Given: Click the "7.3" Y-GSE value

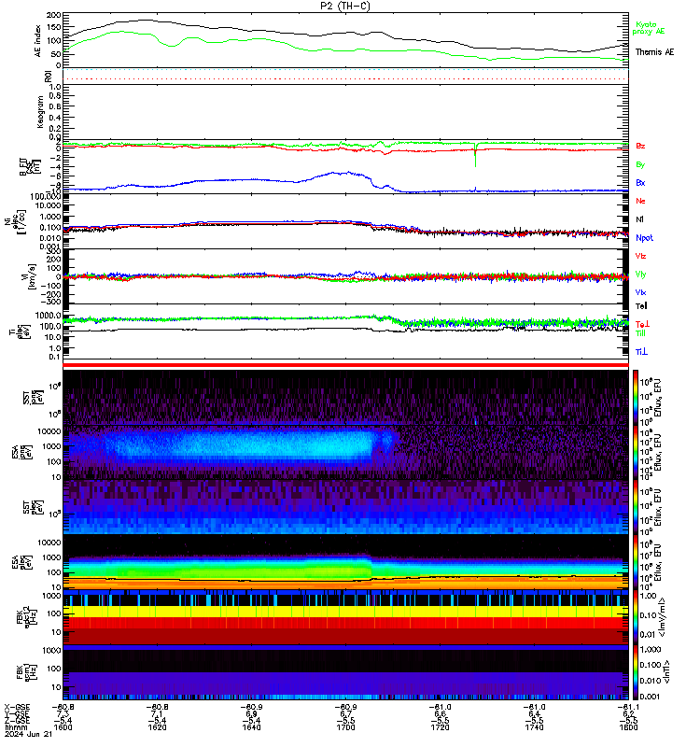Looking at the screenshot, I should 63,714.
